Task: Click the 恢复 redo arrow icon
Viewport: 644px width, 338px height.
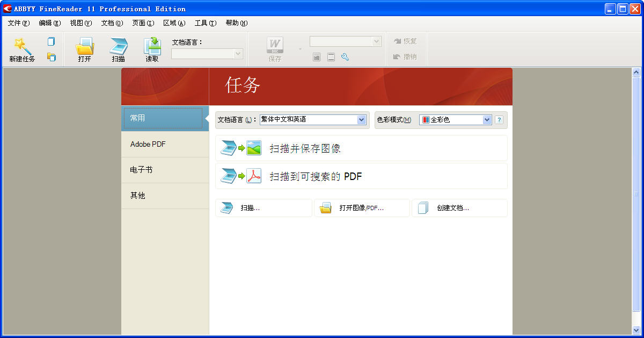Action: click(398, 41)
